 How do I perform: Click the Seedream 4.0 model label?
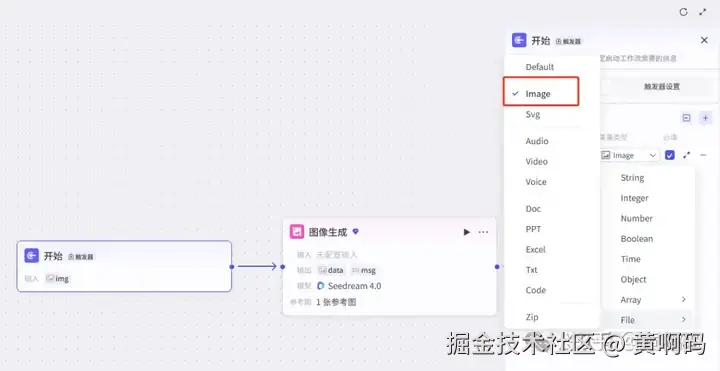(x=354, y=286)
